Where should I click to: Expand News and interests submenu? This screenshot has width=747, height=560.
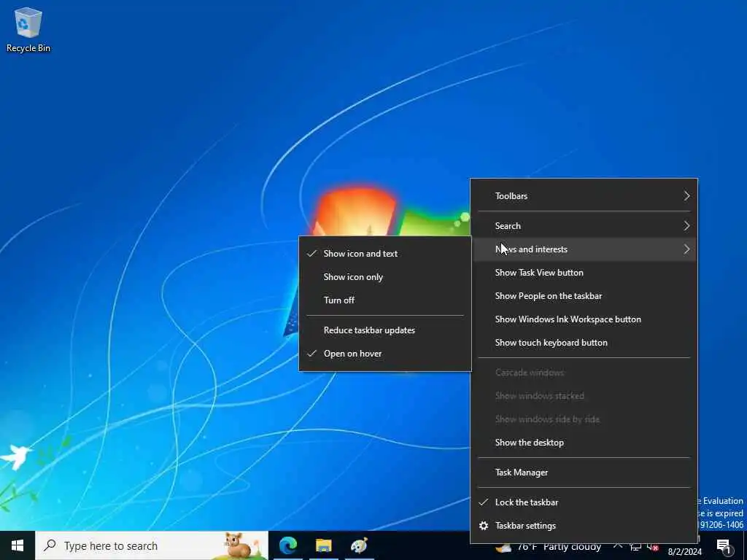[584, 249]
